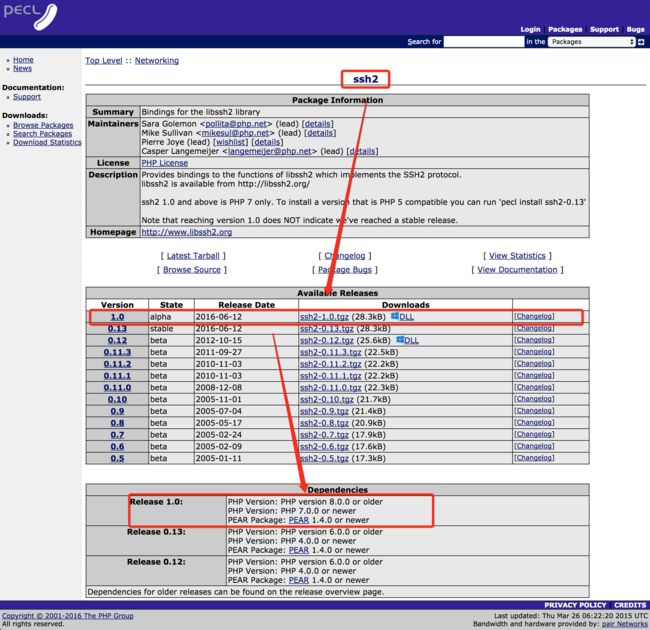
Task: Click Latest Tarball link
Action: (x=193, y=256)
